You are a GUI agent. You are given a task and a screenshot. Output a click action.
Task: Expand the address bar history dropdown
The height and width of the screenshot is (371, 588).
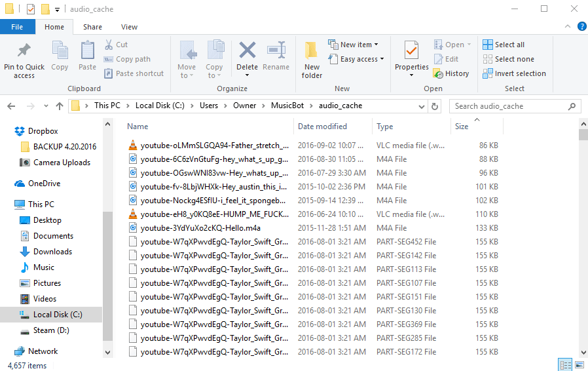coord(420,106)
